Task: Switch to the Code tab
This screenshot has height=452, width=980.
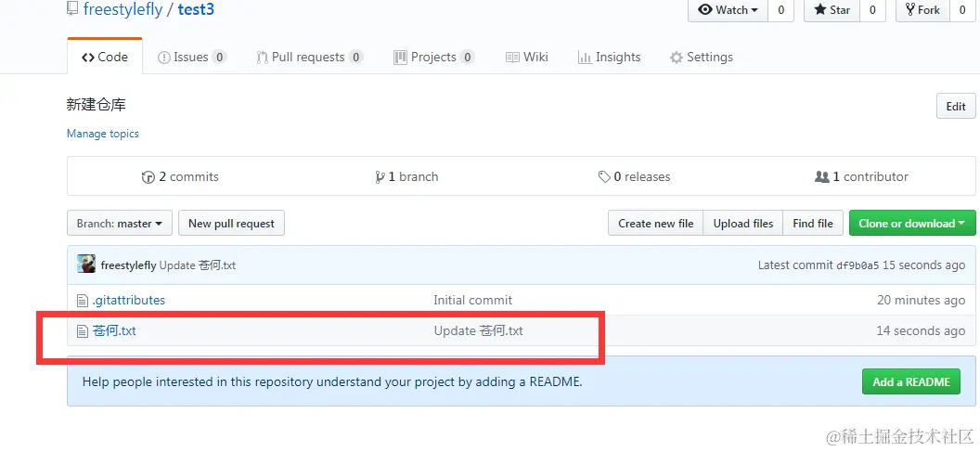Action: coord(105,57)
